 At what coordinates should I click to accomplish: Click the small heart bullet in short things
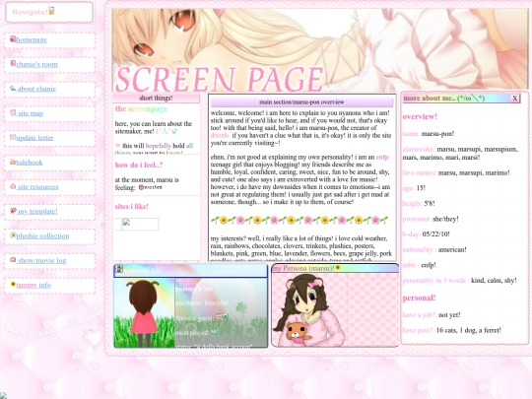[118, 145]
